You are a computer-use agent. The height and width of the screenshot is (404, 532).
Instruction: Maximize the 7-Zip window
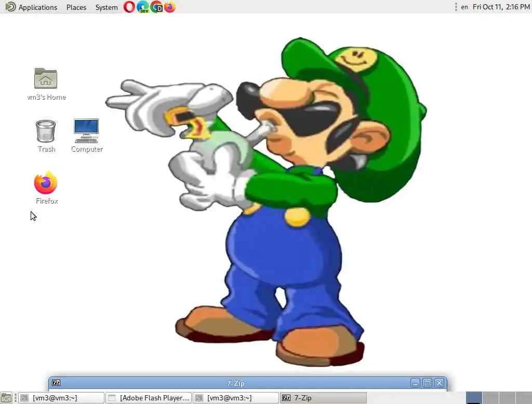(428, 383)
